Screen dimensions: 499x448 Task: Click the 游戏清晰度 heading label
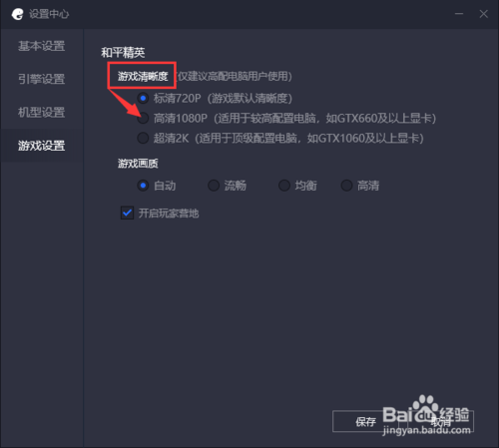pyautogui.click(x=143, y=77)
